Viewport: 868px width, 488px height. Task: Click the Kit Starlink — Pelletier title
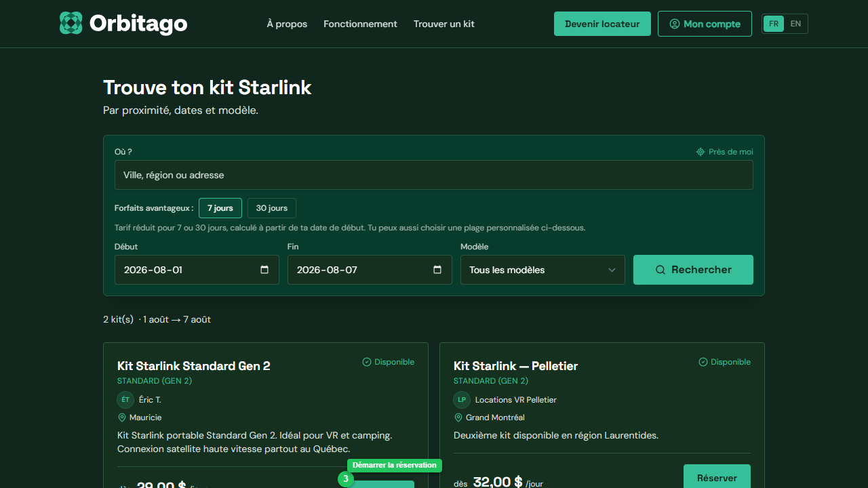(x=515, y=366)
